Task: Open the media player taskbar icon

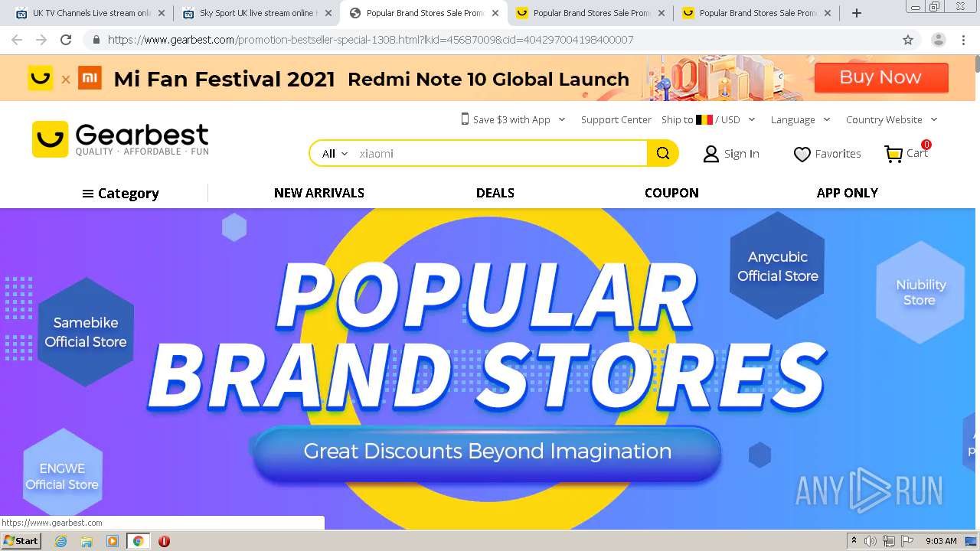Action: tap(113, 541)
